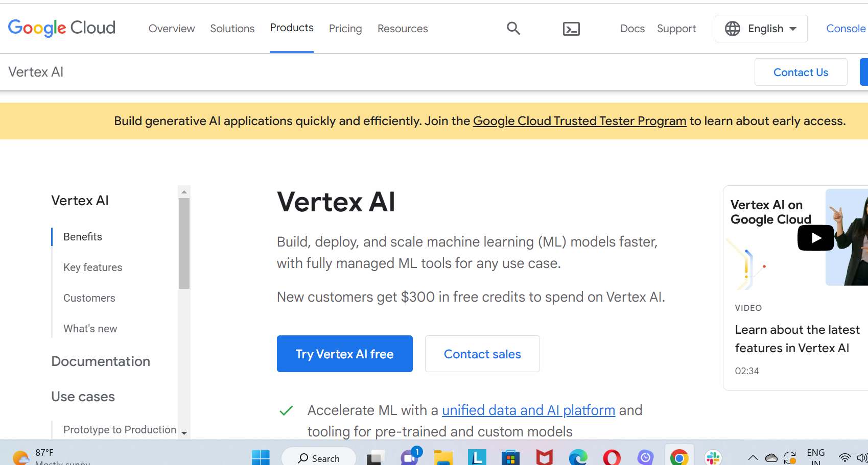Image resolution: width=868 pixels, height=465 pixels.
Task: Select Benefits in the sidebar
Action: (83, 237)
